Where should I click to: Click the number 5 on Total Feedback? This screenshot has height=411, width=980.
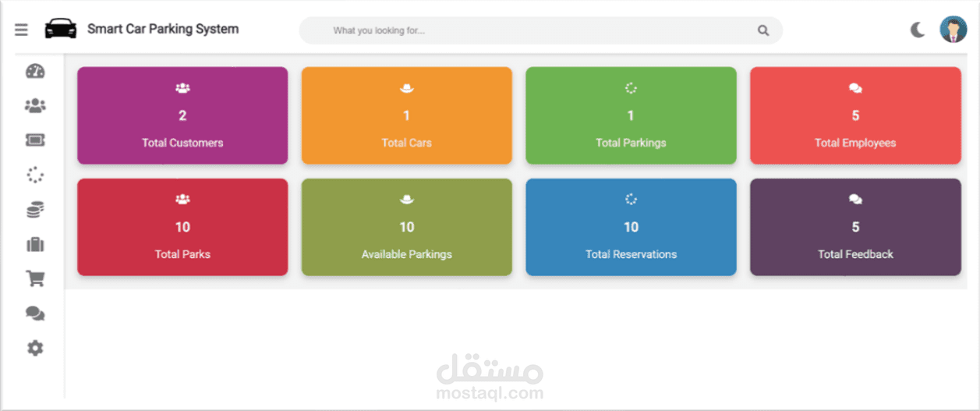coord(855,227)
